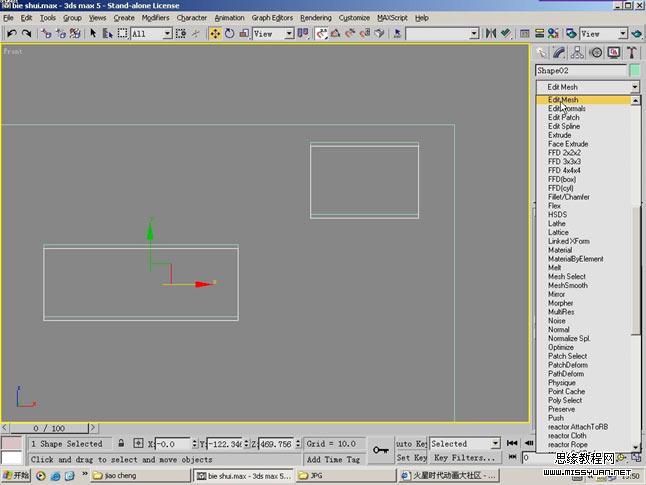
Task: Choose Extrude from the modifier list
Action: (559, 135)
